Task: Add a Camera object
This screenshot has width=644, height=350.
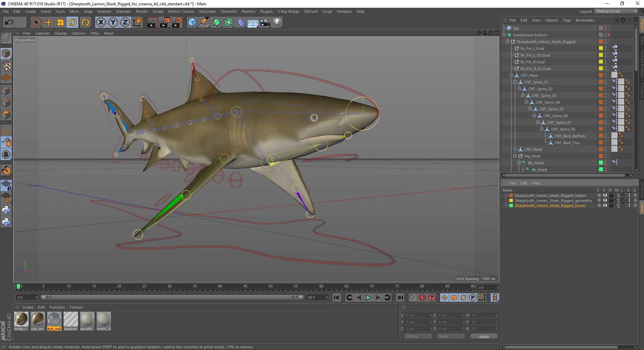Action: pyautogui.click(x=265, y=23)
